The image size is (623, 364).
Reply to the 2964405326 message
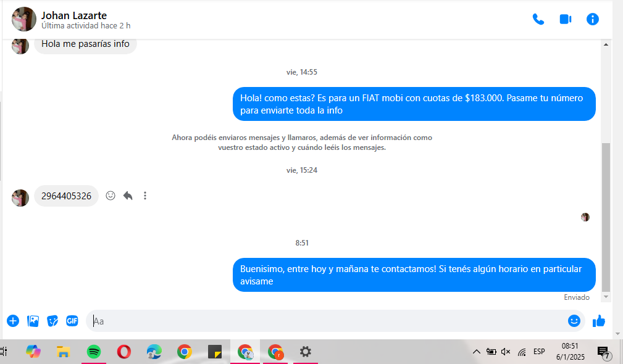point(128,196)
